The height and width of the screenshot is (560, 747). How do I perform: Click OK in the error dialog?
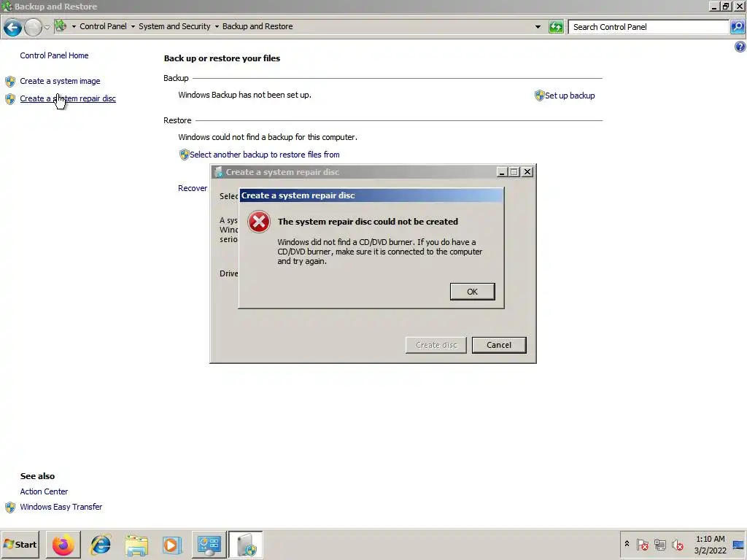(472, 292)
